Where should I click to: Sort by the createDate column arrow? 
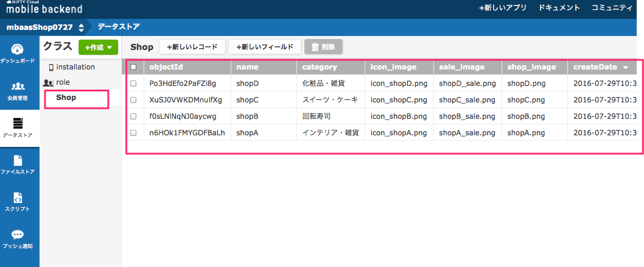point(625,67)
